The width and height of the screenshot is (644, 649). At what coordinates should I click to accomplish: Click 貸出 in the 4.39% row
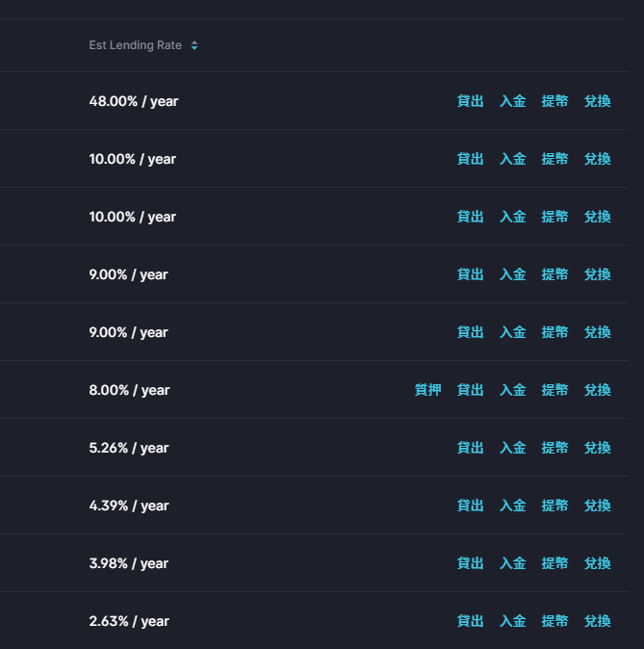click(470, 506)
